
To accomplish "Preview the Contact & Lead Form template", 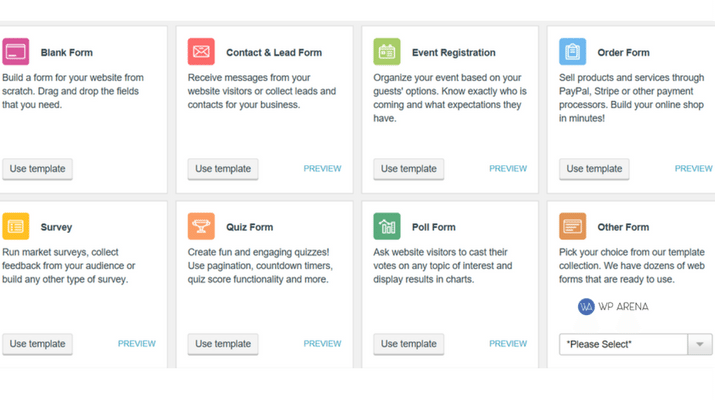I will click(322, 169).
